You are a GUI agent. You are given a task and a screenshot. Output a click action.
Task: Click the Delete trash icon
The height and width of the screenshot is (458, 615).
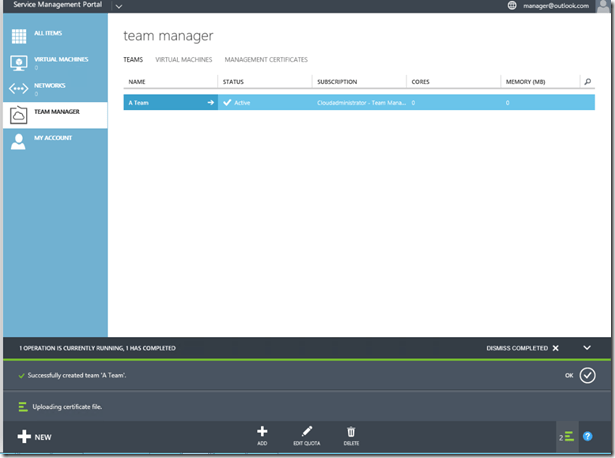pos(351,431)
